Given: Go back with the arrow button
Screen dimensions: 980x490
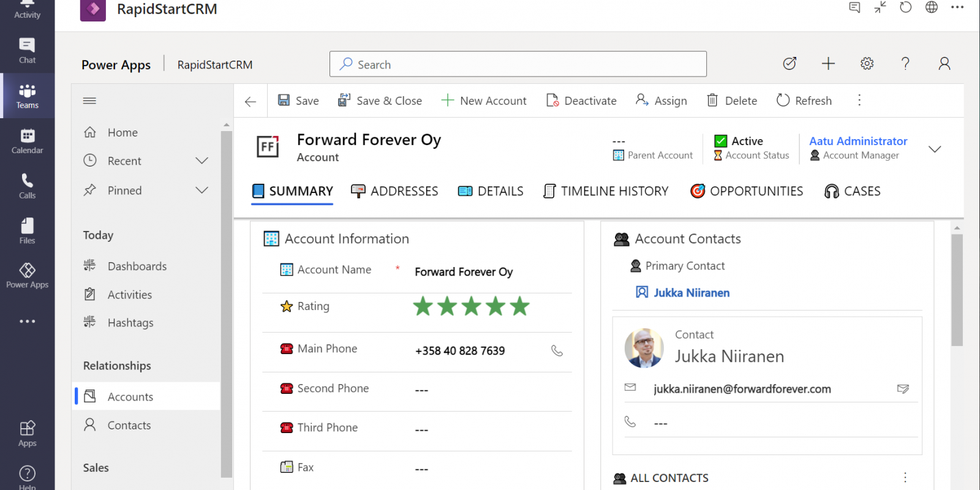Looking at the screenshot, I should (250, 101).
